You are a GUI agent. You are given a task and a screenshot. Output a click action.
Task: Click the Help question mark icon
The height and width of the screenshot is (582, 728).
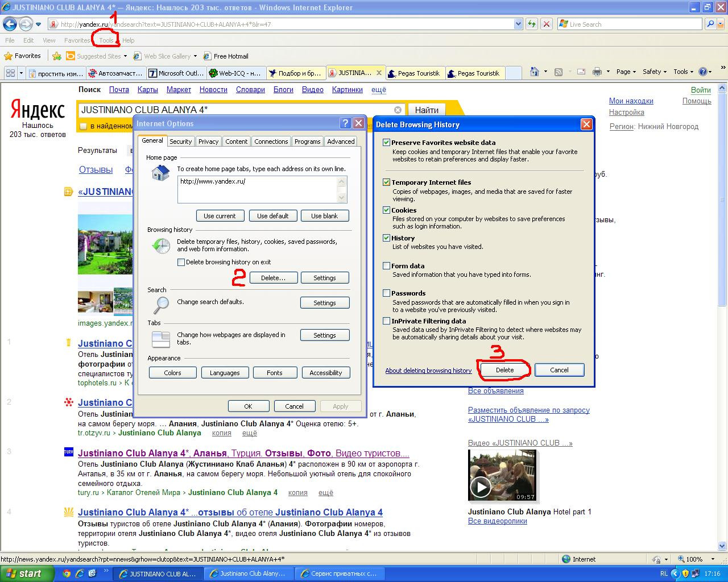(x=702, y=72)
